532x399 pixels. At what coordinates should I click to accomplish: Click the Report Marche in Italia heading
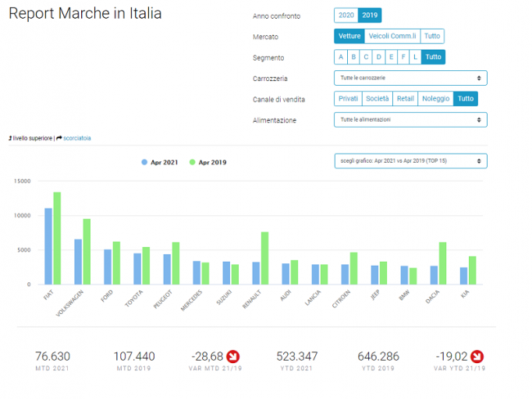coord(85,13)
